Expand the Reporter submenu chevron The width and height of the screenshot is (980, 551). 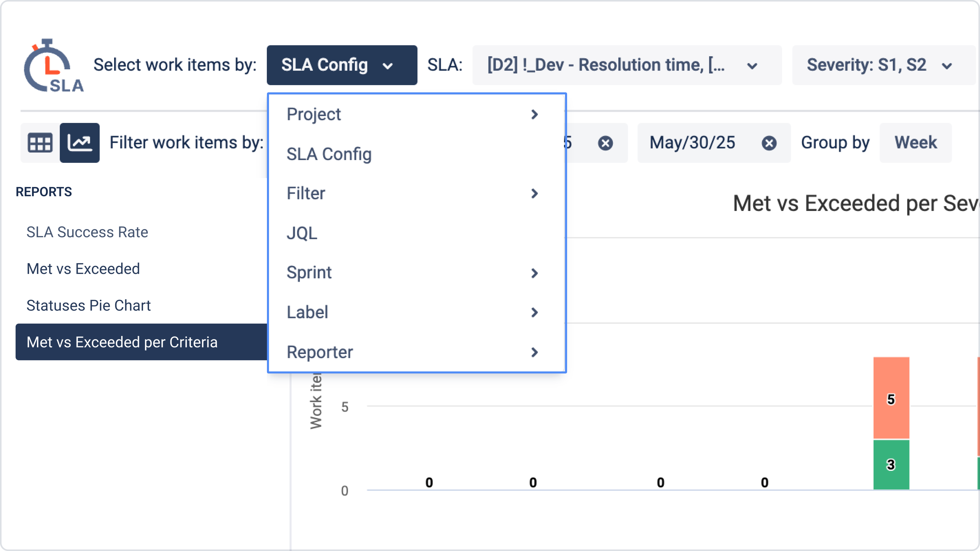pyautogui.click(x=534, y=352)
